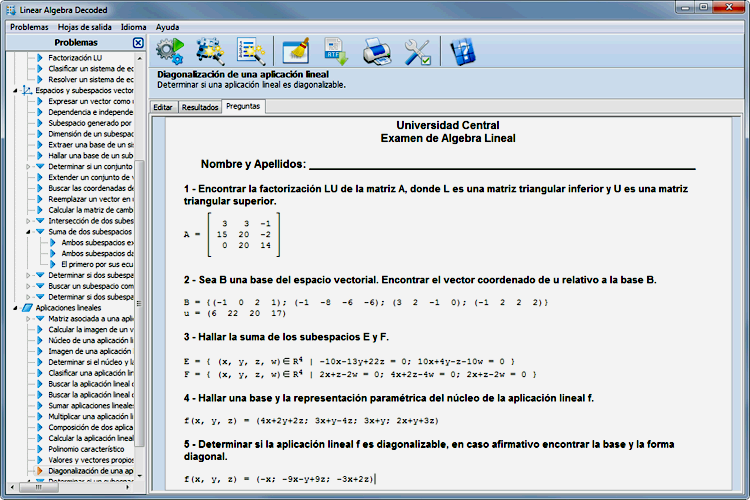The height and width of the screenshot is (500, 750).
Task: Maximize the Linear Algebra Decoded window
Action: point(704,7)
